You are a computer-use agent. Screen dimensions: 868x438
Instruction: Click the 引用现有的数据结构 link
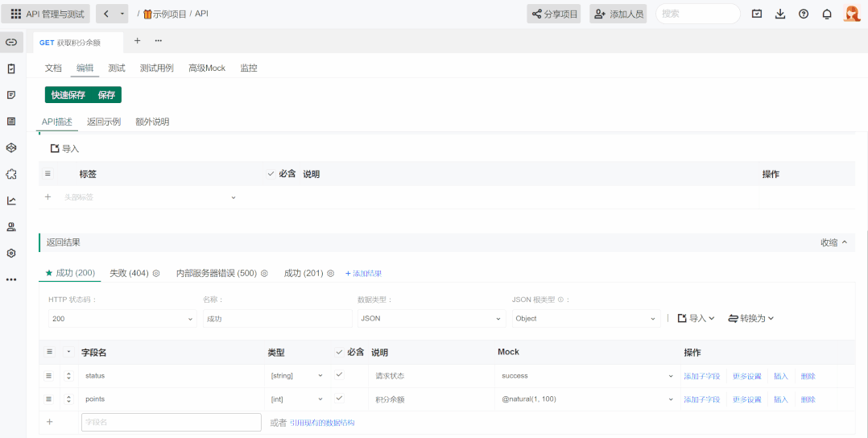tap(322, 423)
